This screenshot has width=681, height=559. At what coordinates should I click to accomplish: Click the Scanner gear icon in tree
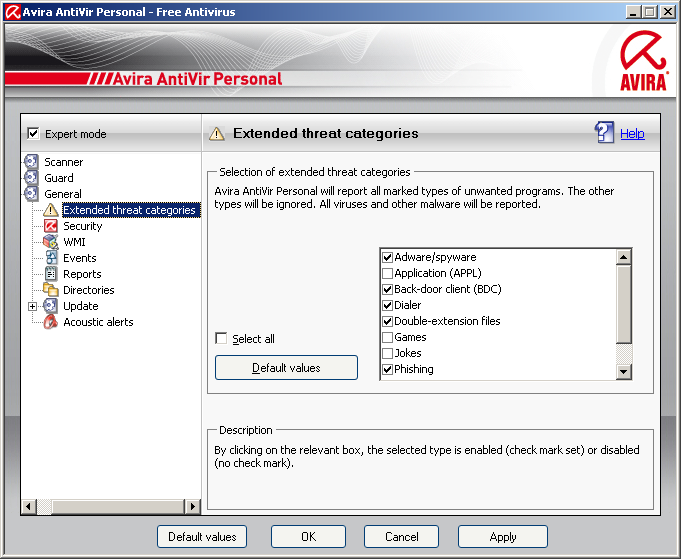click(31, 162)
